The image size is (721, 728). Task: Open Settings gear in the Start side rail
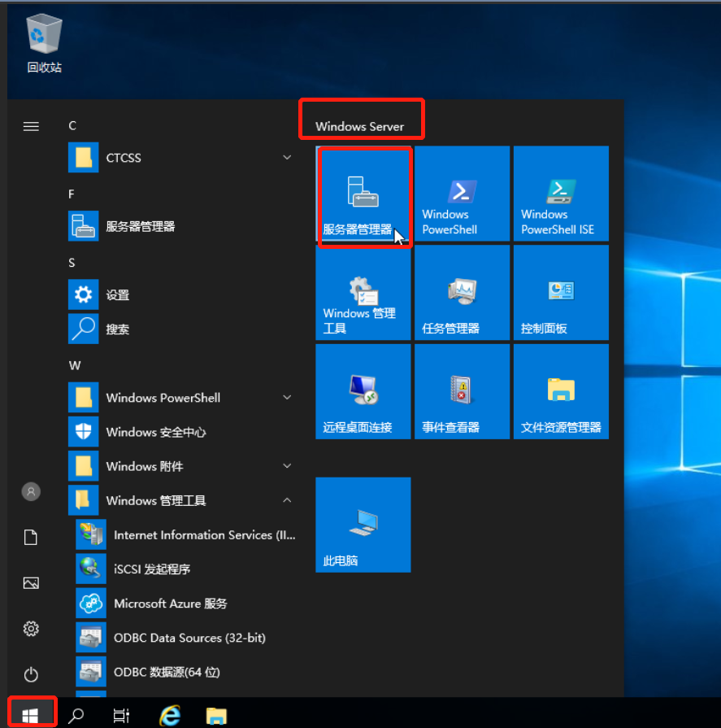(x=31, y=629)
